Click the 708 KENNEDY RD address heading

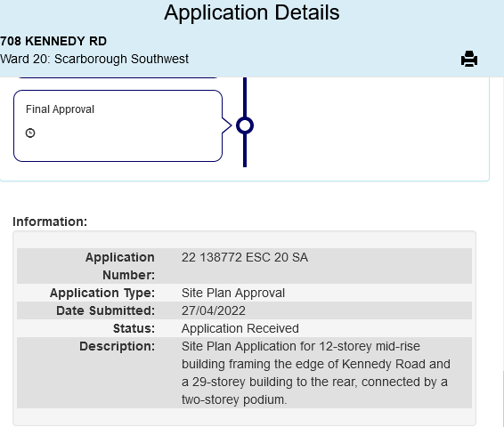pyautogui.click(x=53, y=41)
